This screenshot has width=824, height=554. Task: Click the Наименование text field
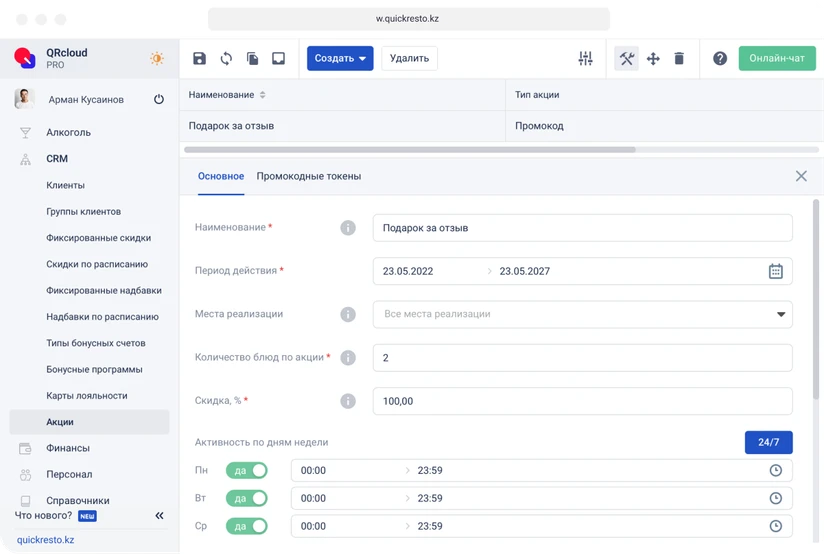point(582,228)
